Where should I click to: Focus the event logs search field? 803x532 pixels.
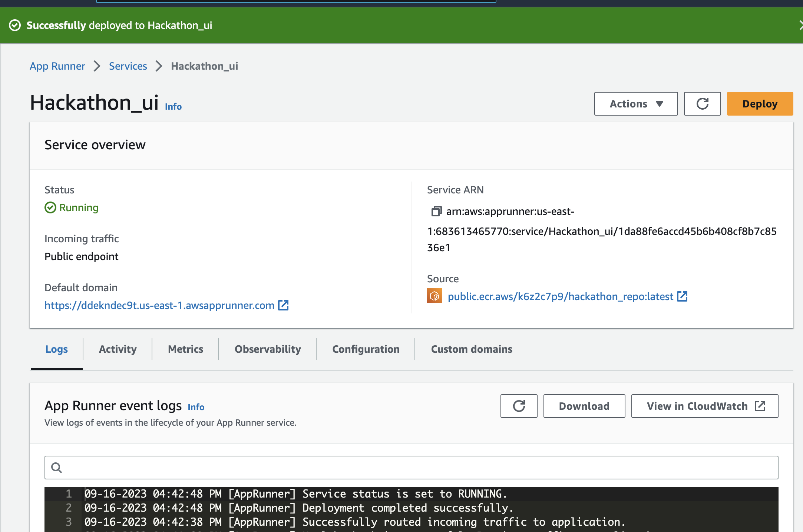click(x=412, y=468)
